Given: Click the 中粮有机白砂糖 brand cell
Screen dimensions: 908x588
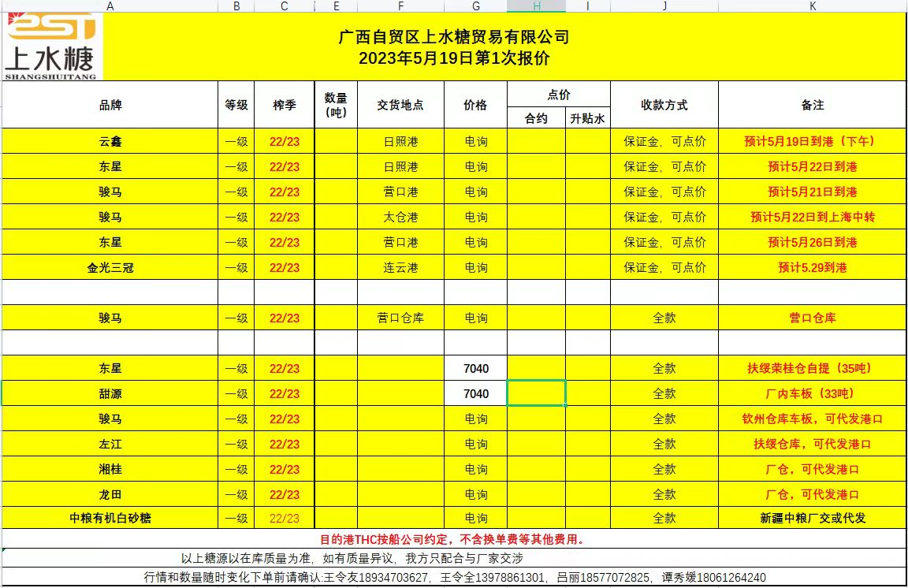Looking at the screenshot, I should (x=110, y=519).
